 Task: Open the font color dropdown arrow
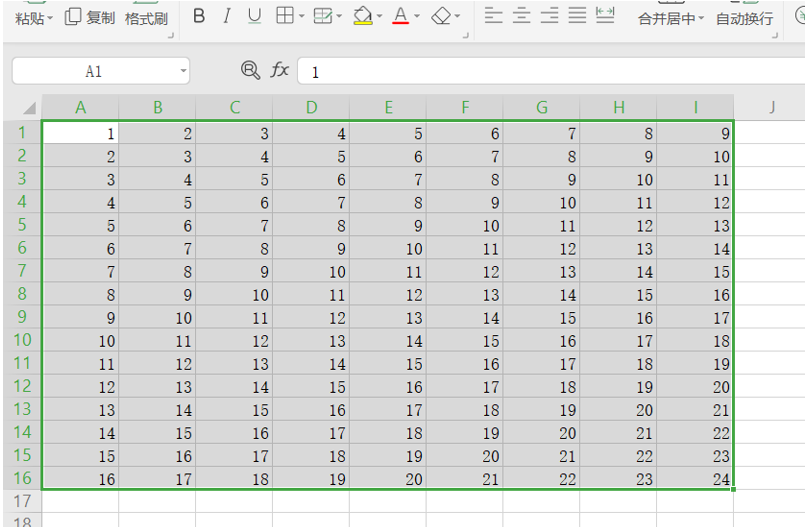[x=417, y=16]
